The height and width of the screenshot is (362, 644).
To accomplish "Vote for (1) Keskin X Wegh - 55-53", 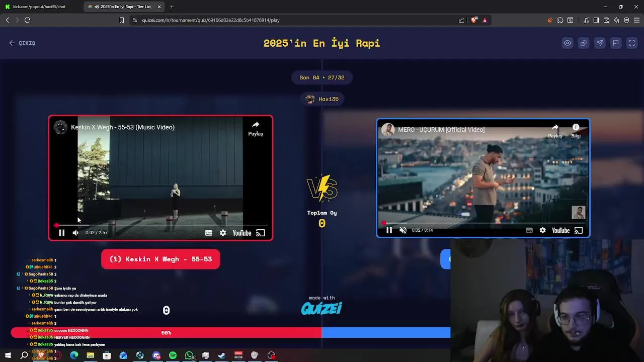I will (160, 259).
